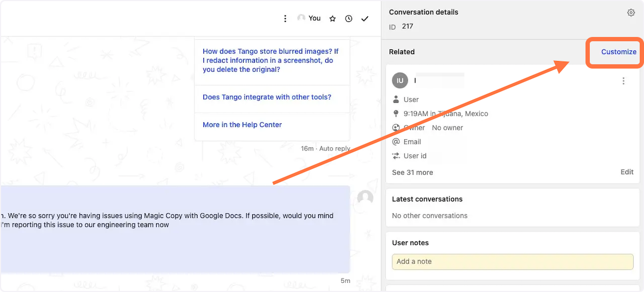The height and width of the screenshot is (292, 644).
Task: Star this conversation
Action: [x=332, y=19]
